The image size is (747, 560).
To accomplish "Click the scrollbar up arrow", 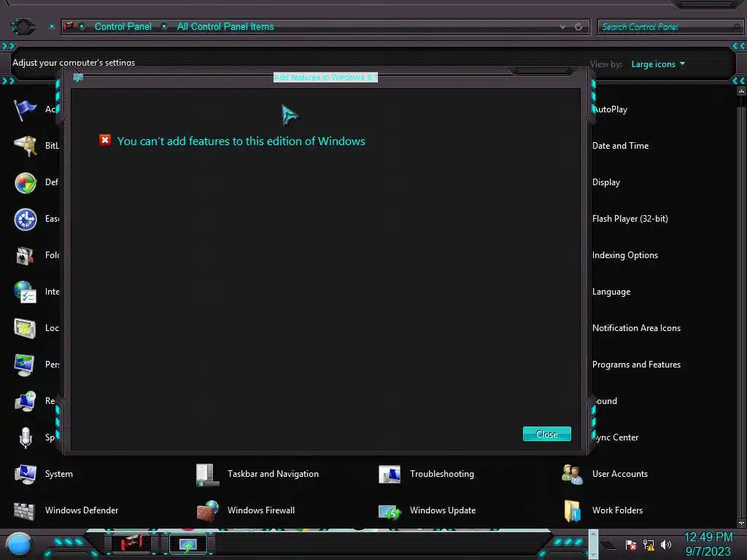I will point(741,90).
